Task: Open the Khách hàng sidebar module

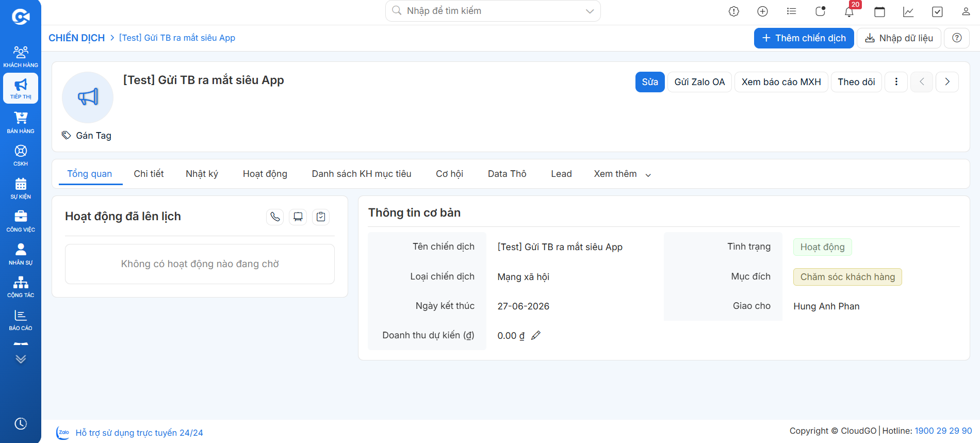Action: [21, 57]
